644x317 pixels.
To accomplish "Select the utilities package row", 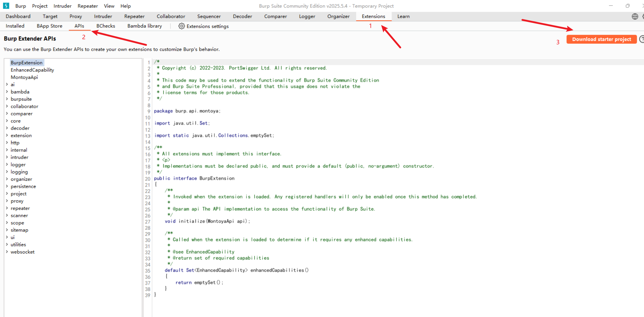I will (x=18, y=245).
